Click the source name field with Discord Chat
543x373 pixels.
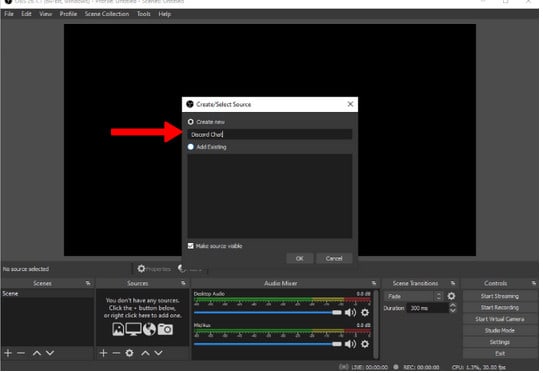coord(270,135)
